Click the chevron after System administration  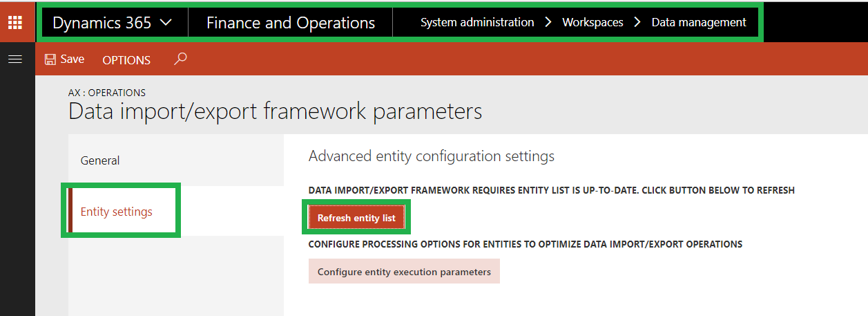548,22
